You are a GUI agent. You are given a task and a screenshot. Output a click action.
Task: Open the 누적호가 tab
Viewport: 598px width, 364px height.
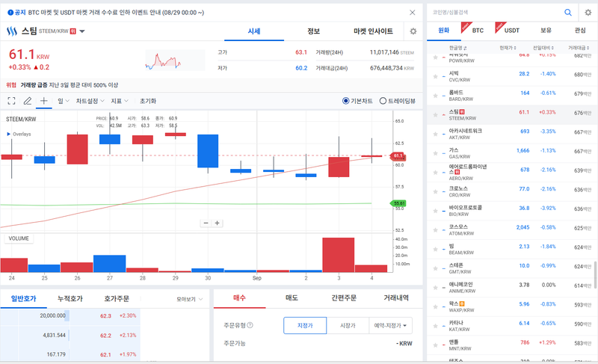pos(70,299)
